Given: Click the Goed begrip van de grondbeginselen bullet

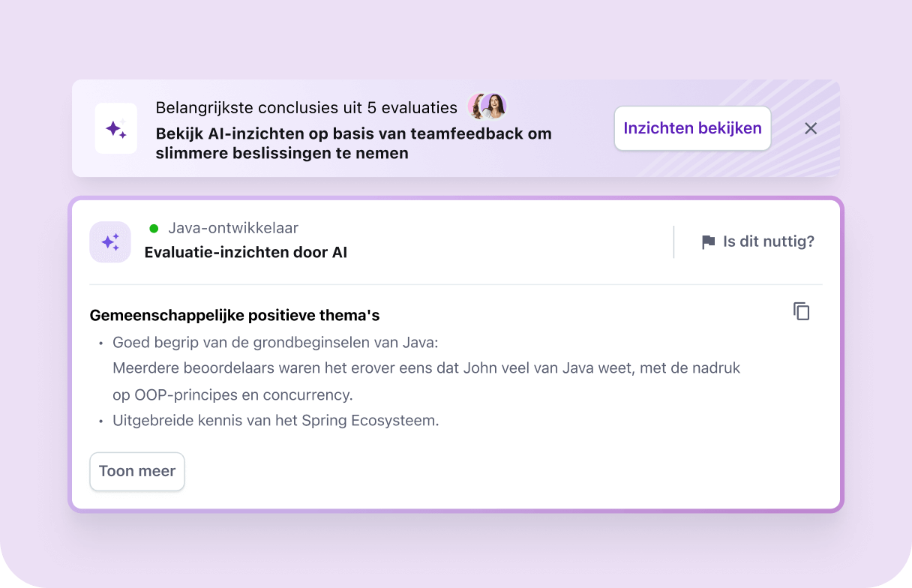Looking at the screenshot, I should [x=275, y=343].
